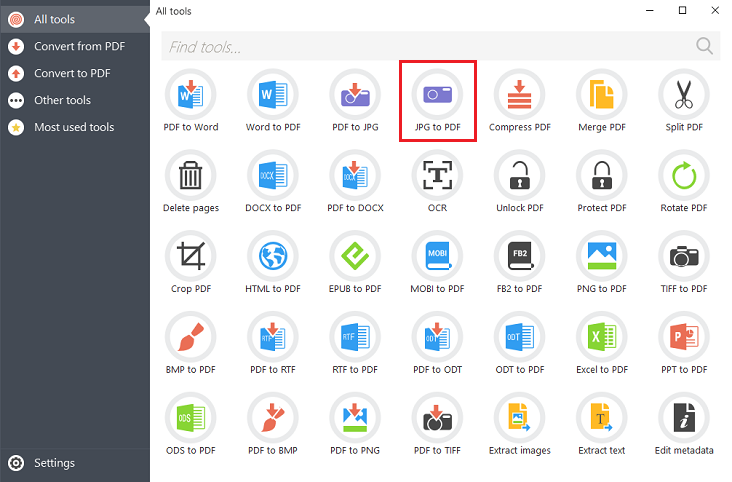Choose the PNG to PDF tool
Image resolution: width=732 pixels, height=482 pixels.
click(602, 263)
